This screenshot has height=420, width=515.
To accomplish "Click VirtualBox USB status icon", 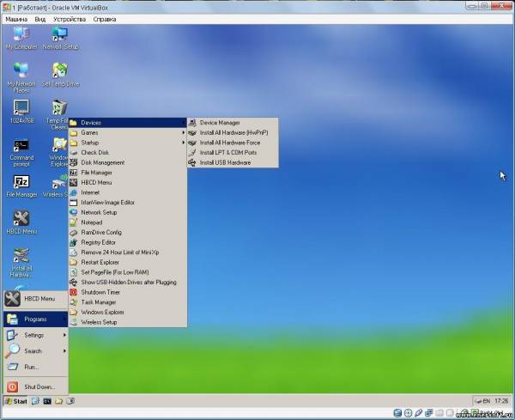I will click(419, 413).
